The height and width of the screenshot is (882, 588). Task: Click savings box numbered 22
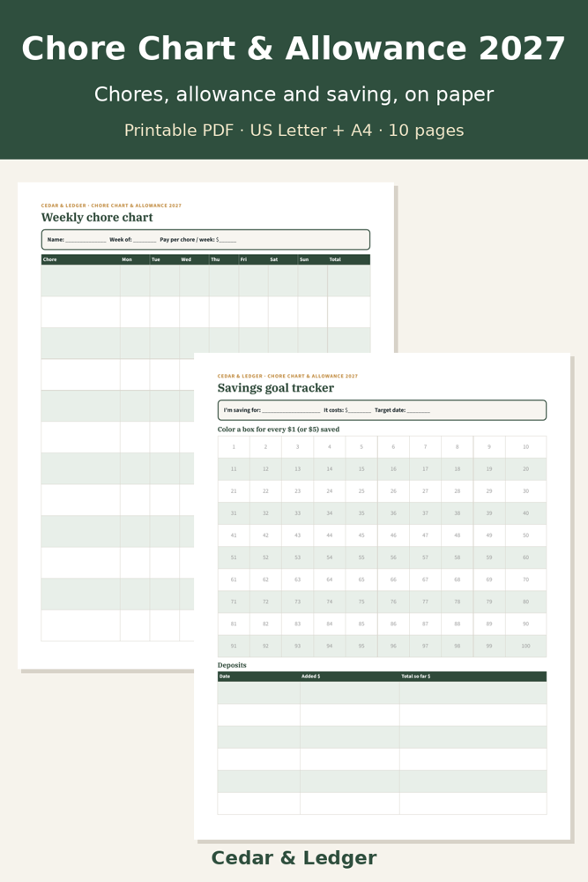265,491
